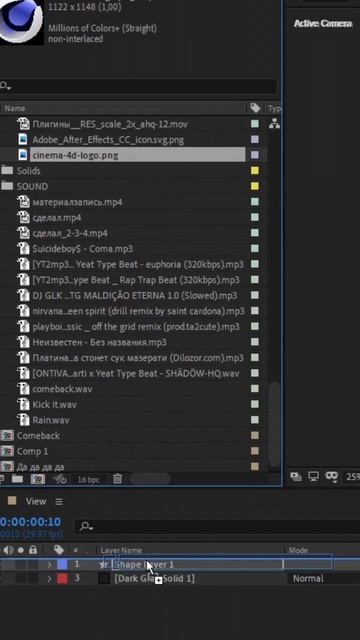Select the Платина мазерати (Dilozor.com).mp3 file
The height and width of the screenshot is (640, 360).
[x=138, y=358]
